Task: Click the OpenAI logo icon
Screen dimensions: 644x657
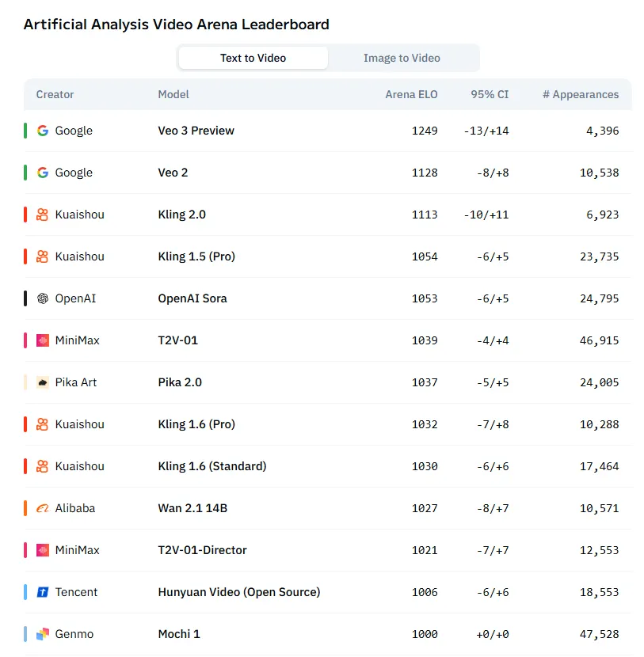Action: point(43,298)
